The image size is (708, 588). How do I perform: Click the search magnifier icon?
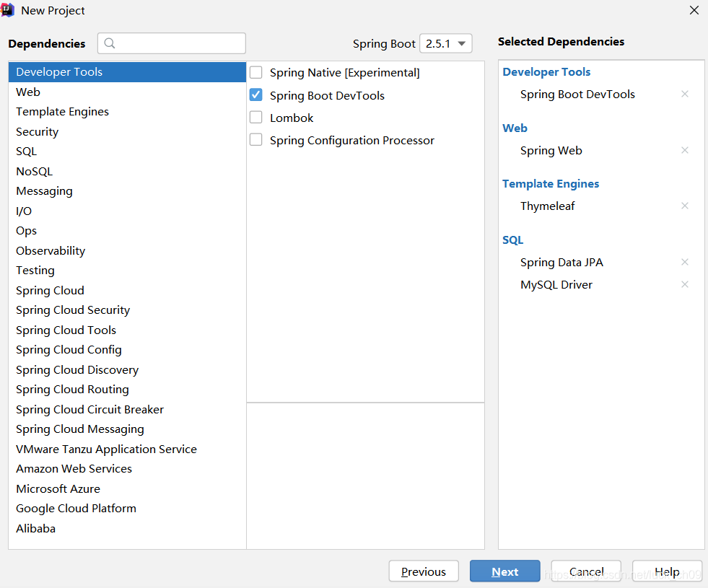click(110, 43)
